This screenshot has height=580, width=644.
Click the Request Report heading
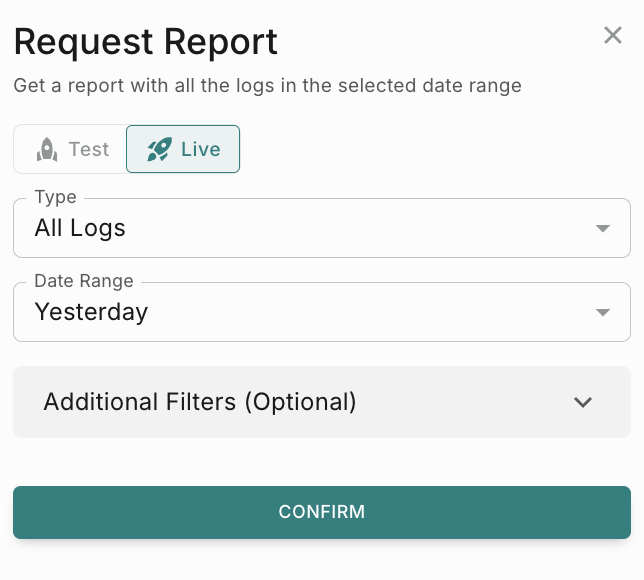146,42
